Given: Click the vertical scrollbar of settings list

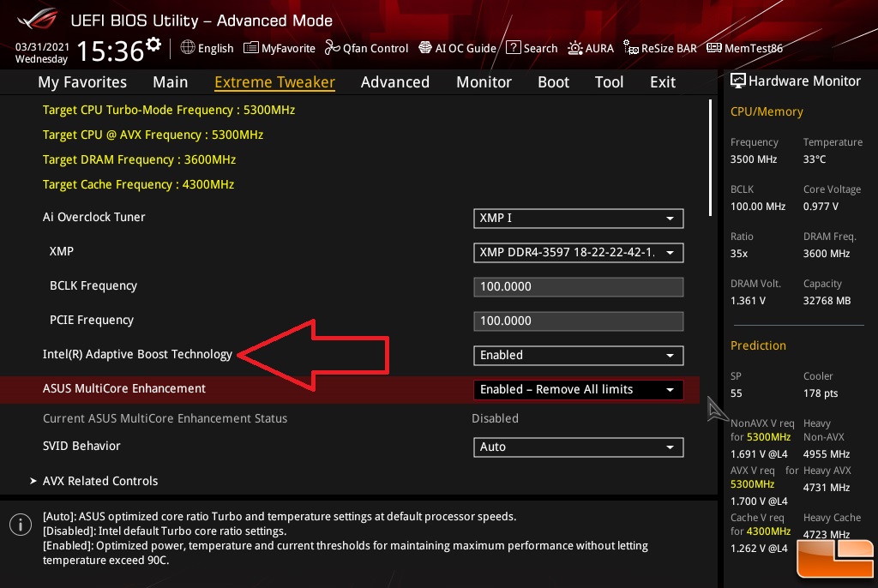Looking at the screenshot, I should tap(710, 158).
